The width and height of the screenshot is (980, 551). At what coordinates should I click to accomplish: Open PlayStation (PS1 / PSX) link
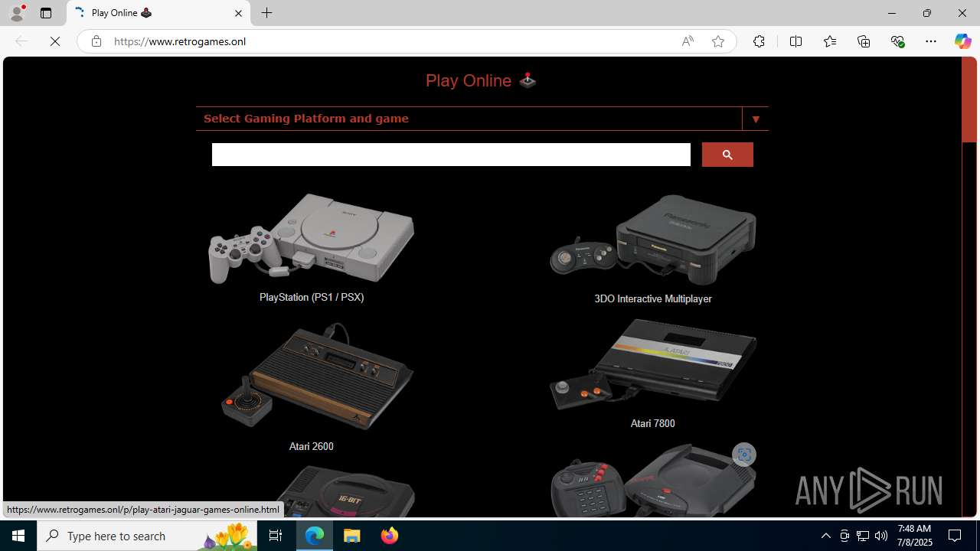tap(312, 297)
